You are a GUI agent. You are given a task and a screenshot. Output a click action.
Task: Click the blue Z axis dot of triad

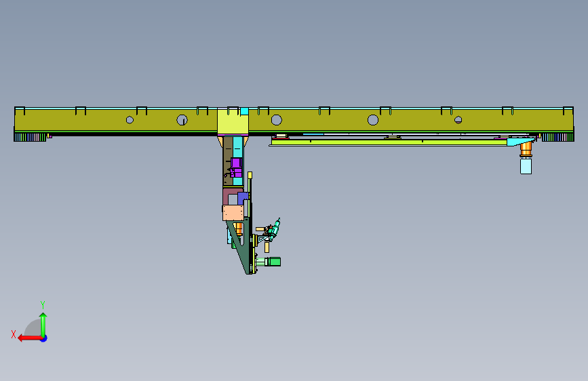pyautogui.click(x=44, y=338)
